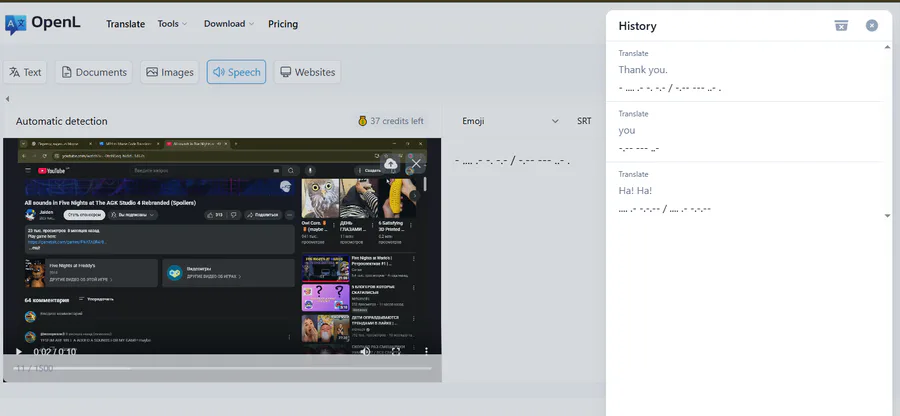Click the 37 credits left label
This screenshot has height=416, width=900.
click(397, 121)
